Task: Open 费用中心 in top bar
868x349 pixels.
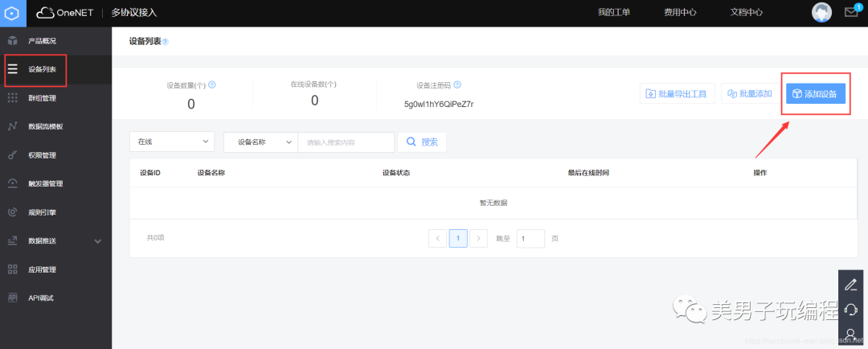Action: (x=681, y=12)
